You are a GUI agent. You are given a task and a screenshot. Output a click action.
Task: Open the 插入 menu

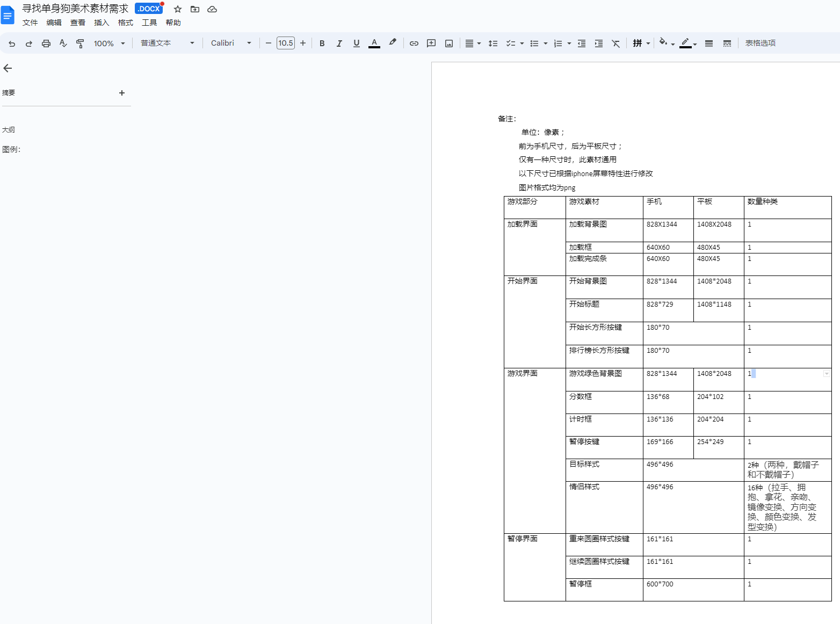pyautogui.click(x=102, y=23)
